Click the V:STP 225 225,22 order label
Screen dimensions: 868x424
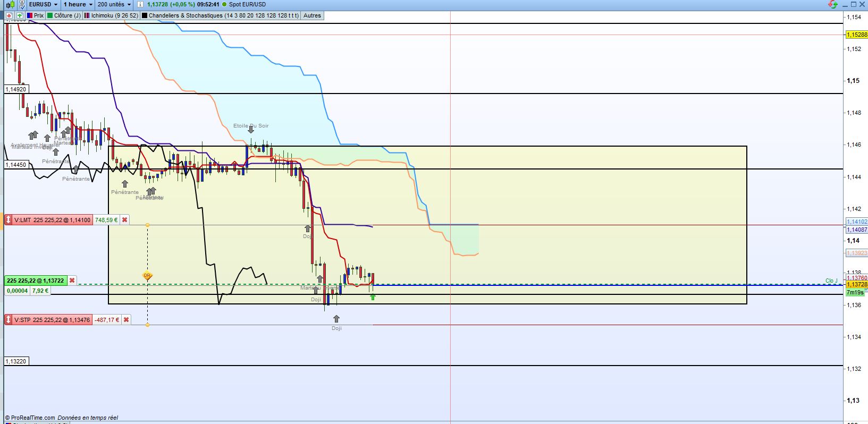pyautogui.click(x=52, y=319)
